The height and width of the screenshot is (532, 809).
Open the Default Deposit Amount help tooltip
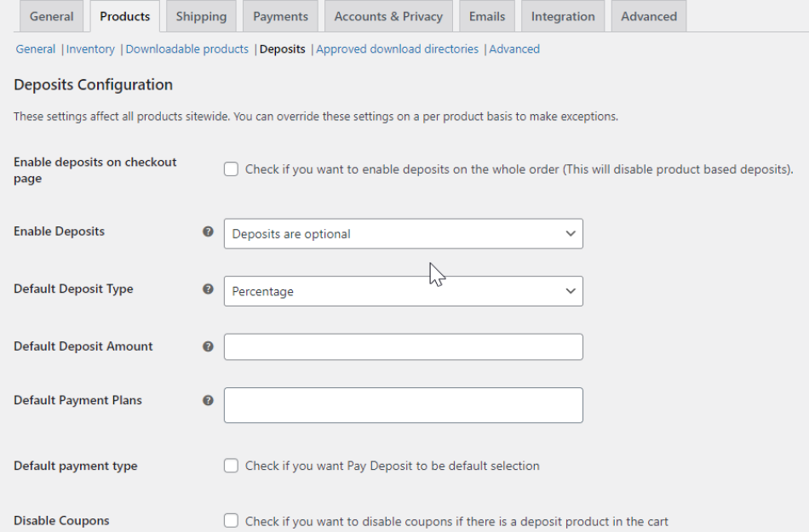click(208, 346)
